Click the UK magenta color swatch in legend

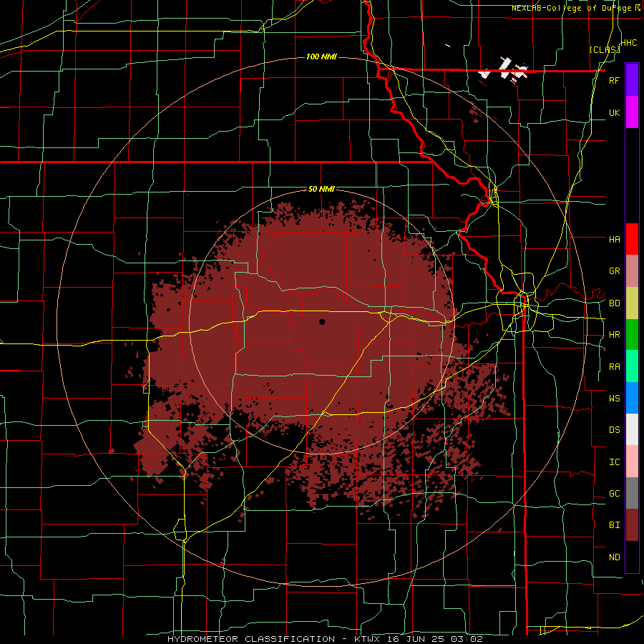click(632, 112)
